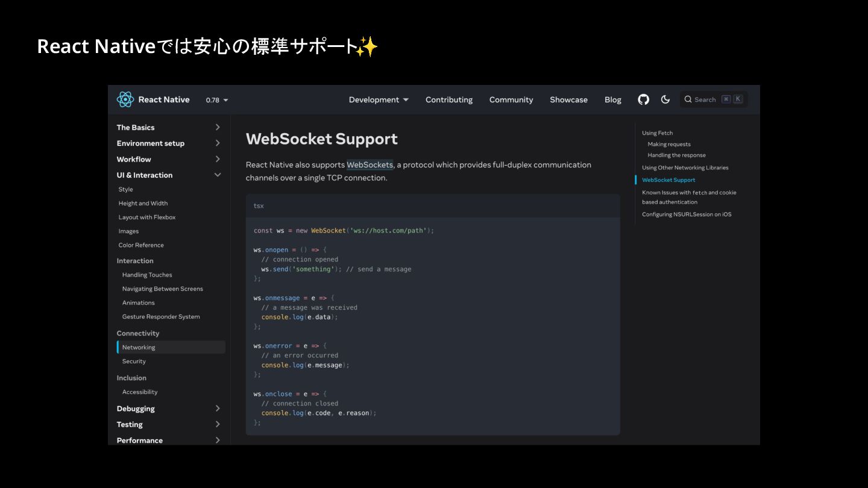
Task: Click the WebSocket Support heading
Action: [x=322, y=139]
